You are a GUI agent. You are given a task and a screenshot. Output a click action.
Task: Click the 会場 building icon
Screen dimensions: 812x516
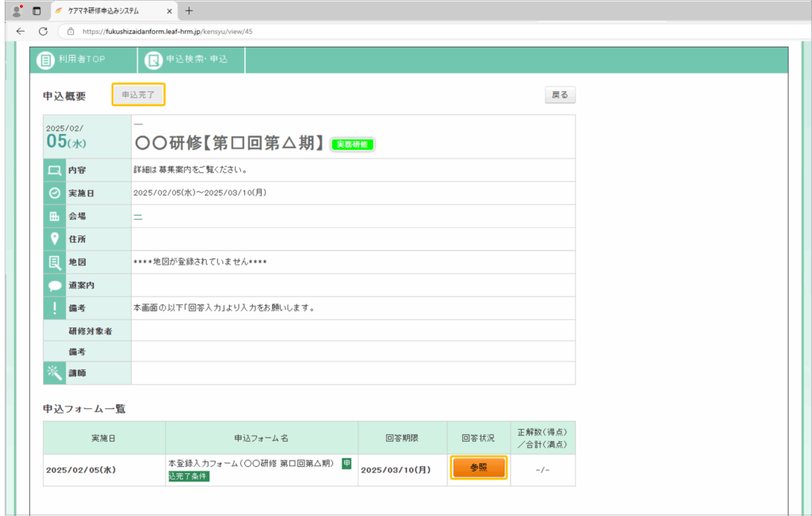[55, 216]
